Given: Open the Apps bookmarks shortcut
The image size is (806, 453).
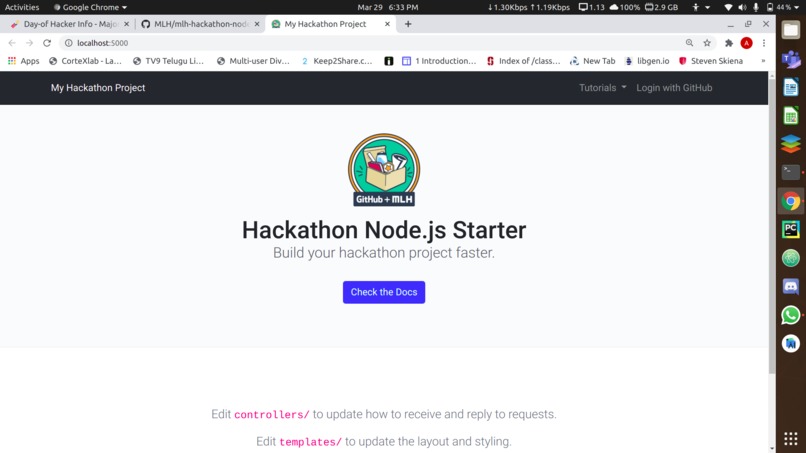Looking at the screenshot, I should [24, 61].
